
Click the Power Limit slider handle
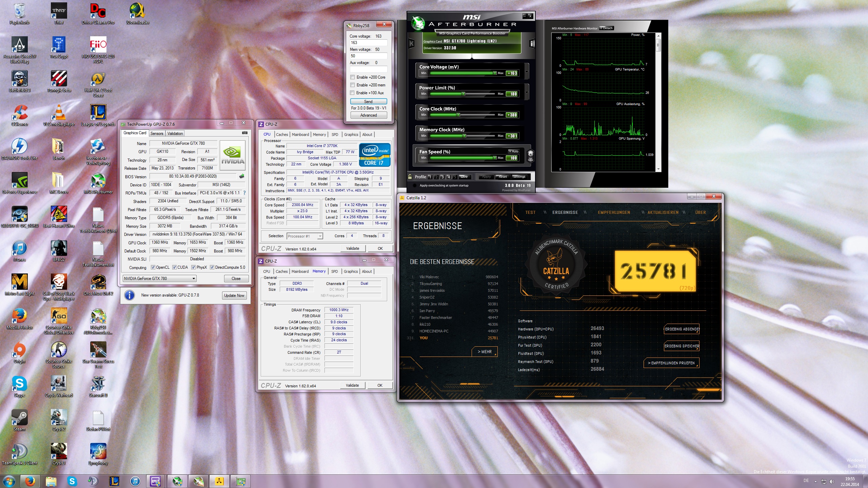463,94
